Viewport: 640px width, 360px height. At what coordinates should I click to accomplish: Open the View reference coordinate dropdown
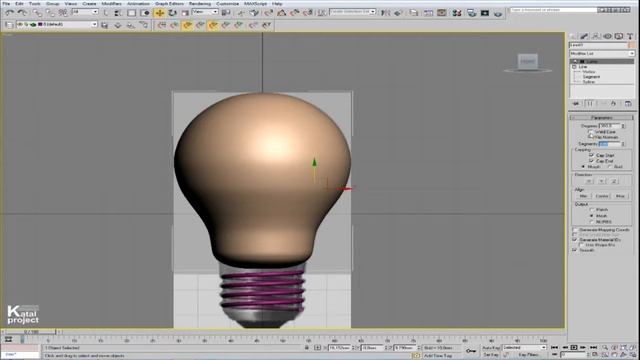[205, 12]
